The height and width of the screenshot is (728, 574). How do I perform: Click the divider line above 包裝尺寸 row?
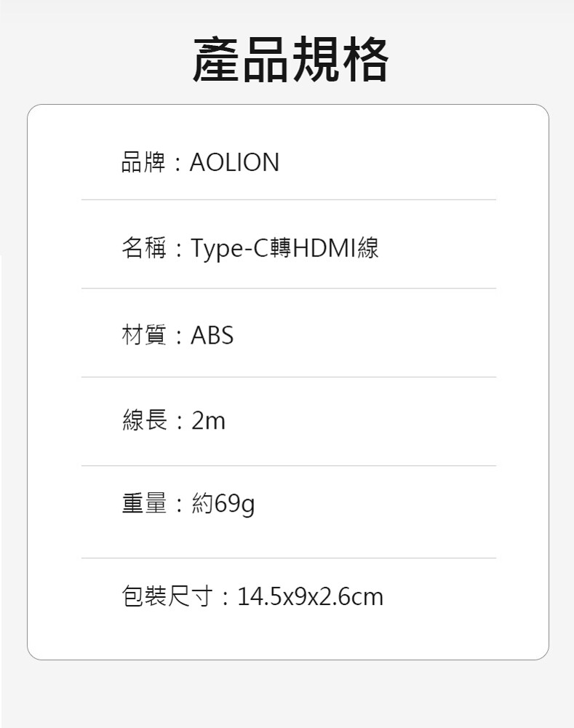289,558
